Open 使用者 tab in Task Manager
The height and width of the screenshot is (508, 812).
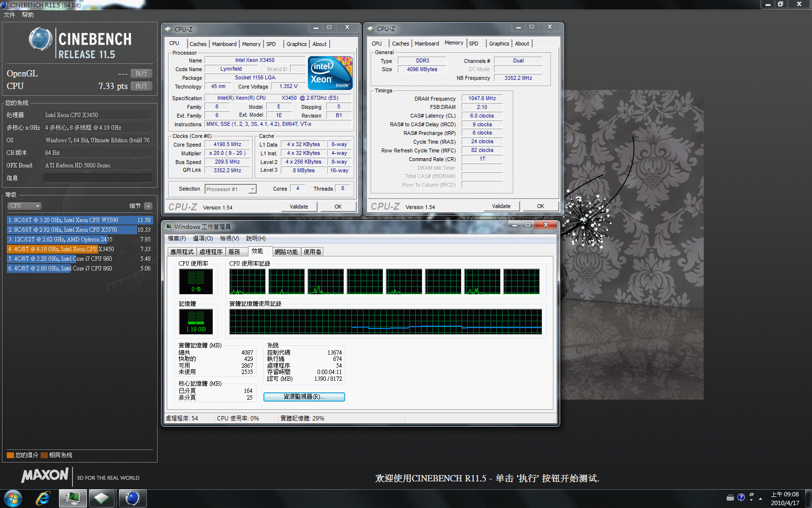(x=312, y=252)
